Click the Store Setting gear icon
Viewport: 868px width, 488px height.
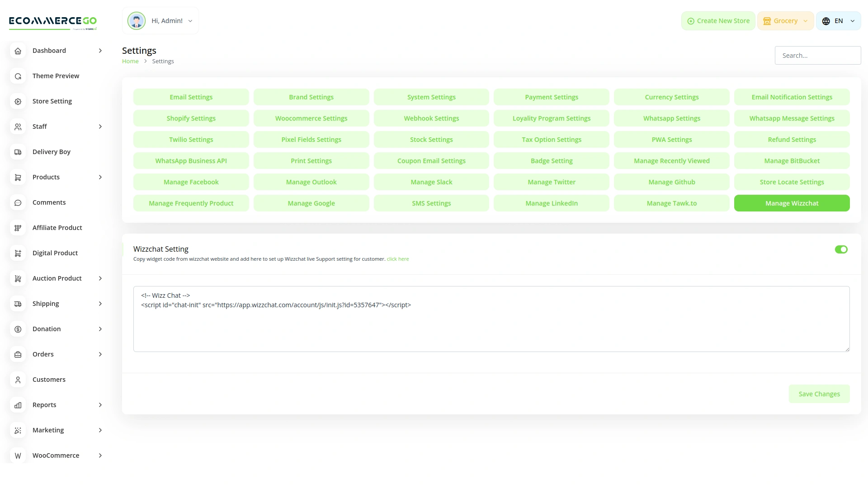(18, 101)
